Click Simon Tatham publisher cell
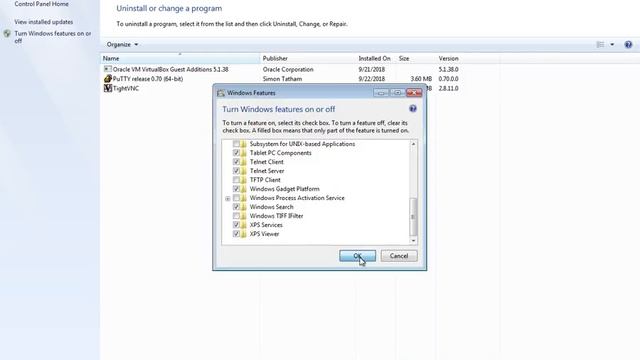The image size is (640, 360). [x=282, y=78]
